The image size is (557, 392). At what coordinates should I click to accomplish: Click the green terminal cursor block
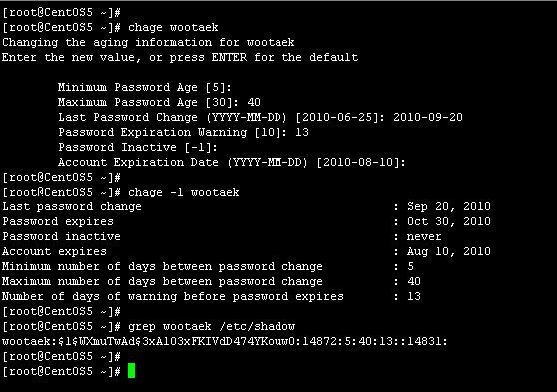click(x=131, y=371)
